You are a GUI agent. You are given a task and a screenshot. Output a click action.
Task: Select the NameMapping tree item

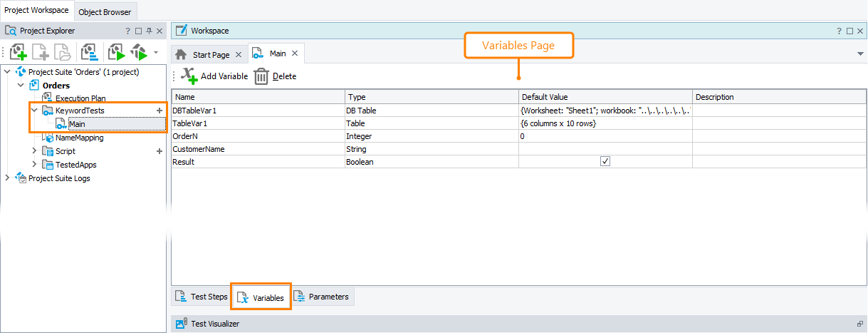tap(79, 138)
